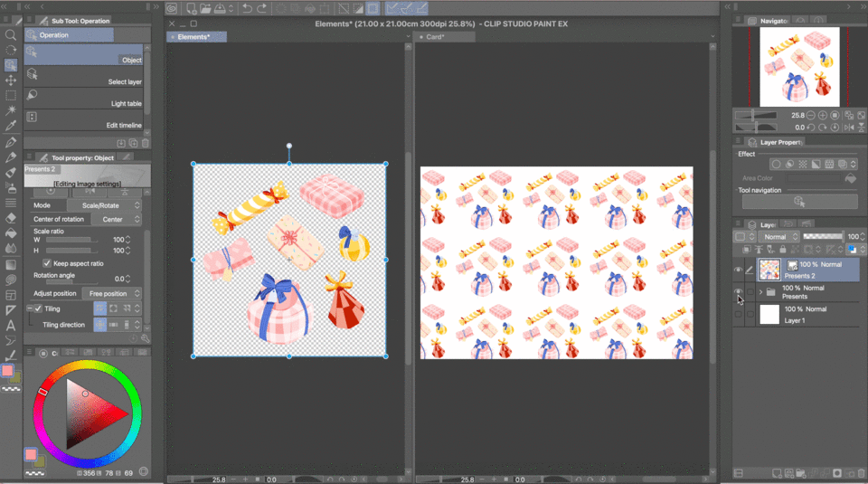The width and height of the screenshot is (868, 484).
Task: Click the Scale ratio W slider
Action: 71,240
